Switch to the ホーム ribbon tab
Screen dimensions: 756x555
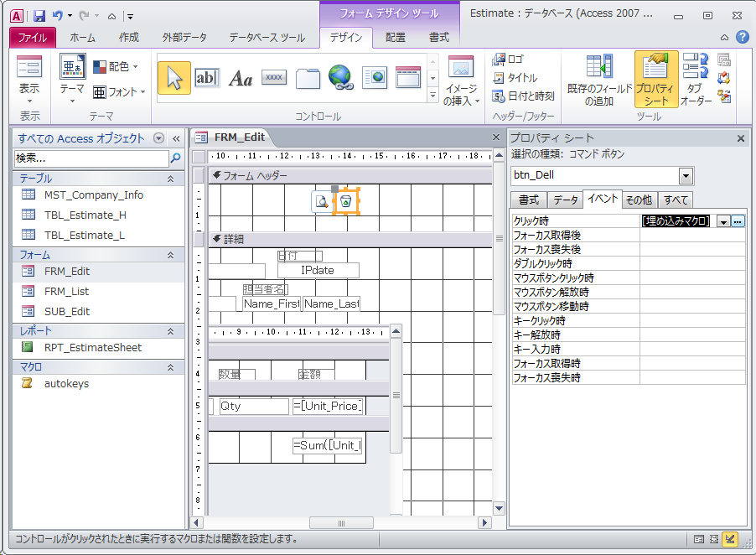tap(82, 37)
